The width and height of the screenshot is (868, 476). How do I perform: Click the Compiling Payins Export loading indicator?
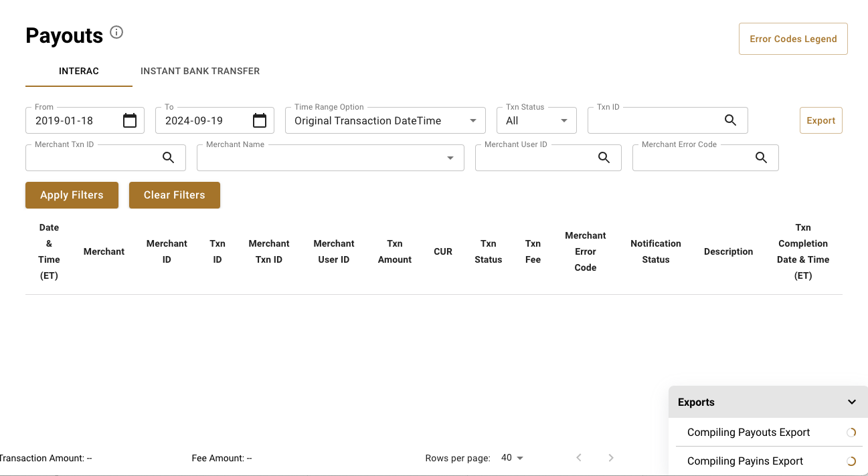coord(851,461)
